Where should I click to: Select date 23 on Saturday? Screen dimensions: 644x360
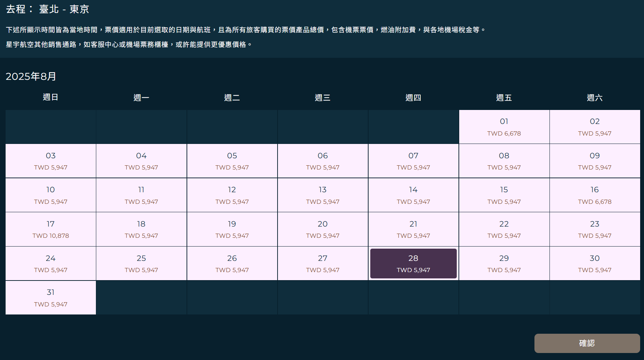click(595, 229)
